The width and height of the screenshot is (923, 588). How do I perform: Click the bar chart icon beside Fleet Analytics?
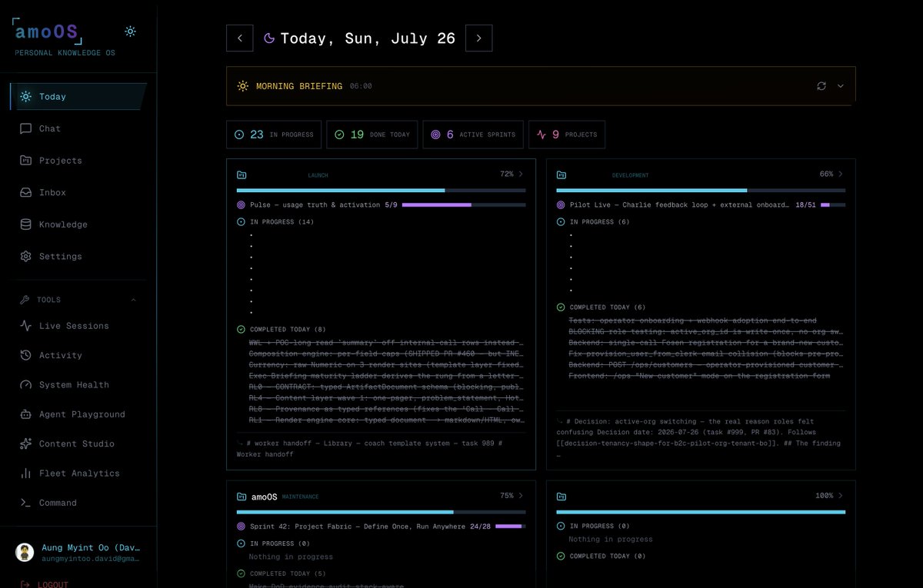(x=25, y=473)
